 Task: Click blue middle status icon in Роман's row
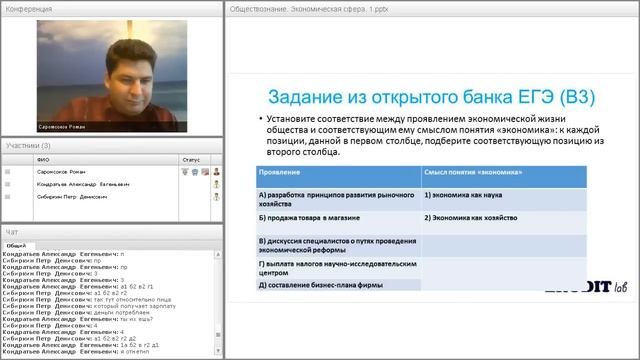click(195, 172)
